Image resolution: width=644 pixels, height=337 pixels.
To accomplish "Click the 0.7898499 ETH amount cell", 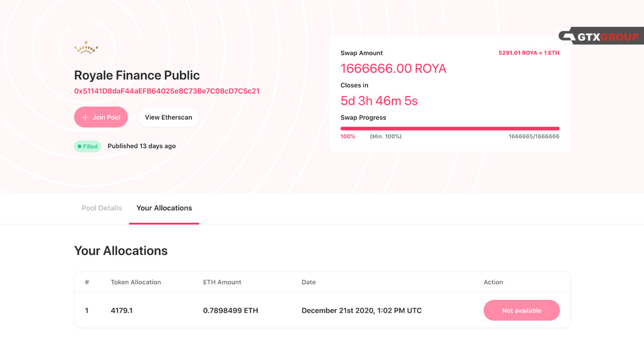I will click(x=230, y=311).
